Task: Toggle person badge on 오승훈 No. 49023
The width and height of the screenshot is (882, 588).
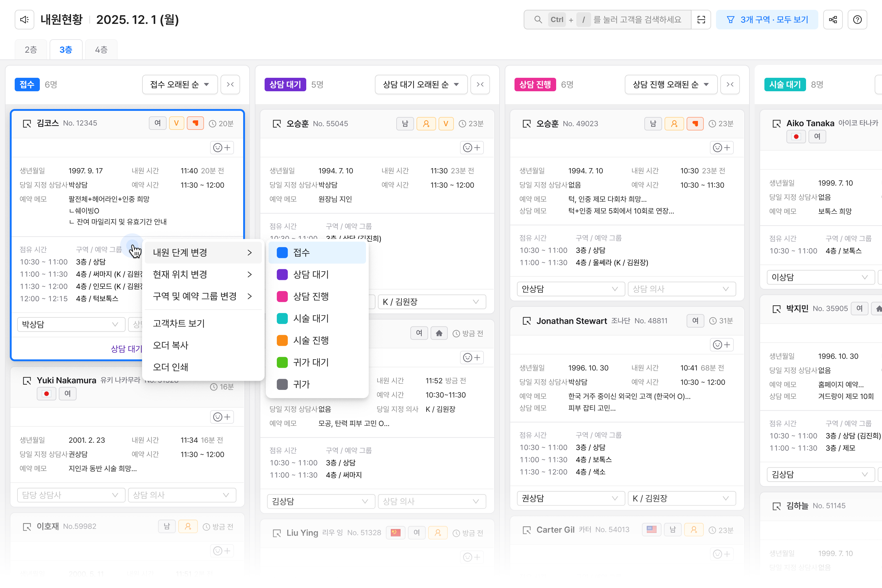Action: (674, 124)
